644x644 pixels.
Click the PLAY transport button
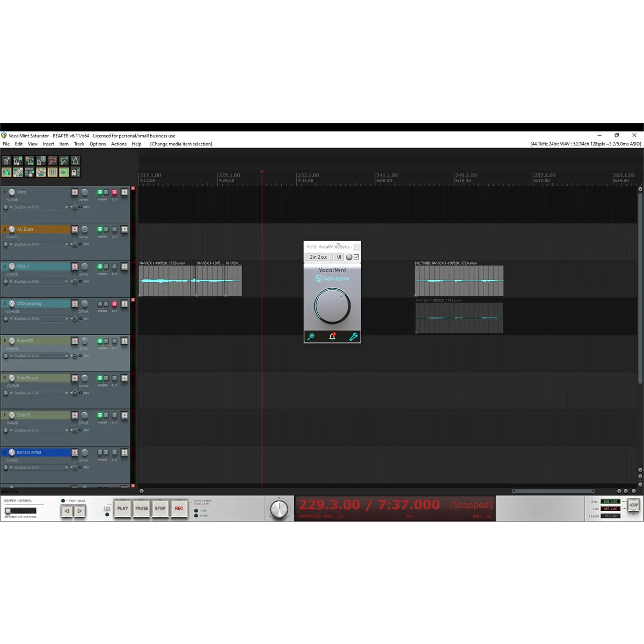123,508
